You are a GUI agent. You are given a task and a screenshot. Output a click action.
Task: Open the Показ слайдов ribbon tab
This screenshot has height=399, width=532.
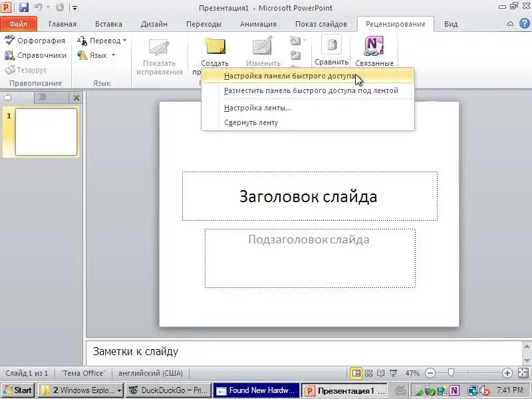tap(321, 24)
